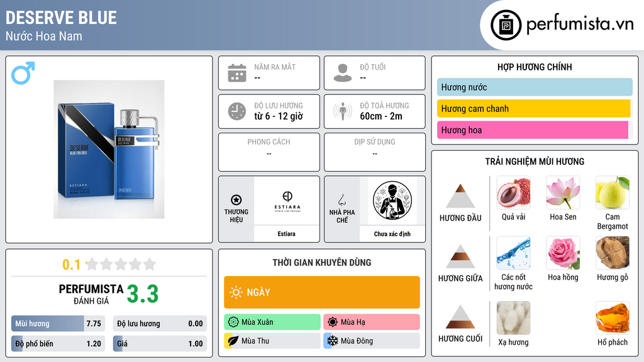
Task: Select the Các nốt hương nước note image
Action: tap(513, 253)
